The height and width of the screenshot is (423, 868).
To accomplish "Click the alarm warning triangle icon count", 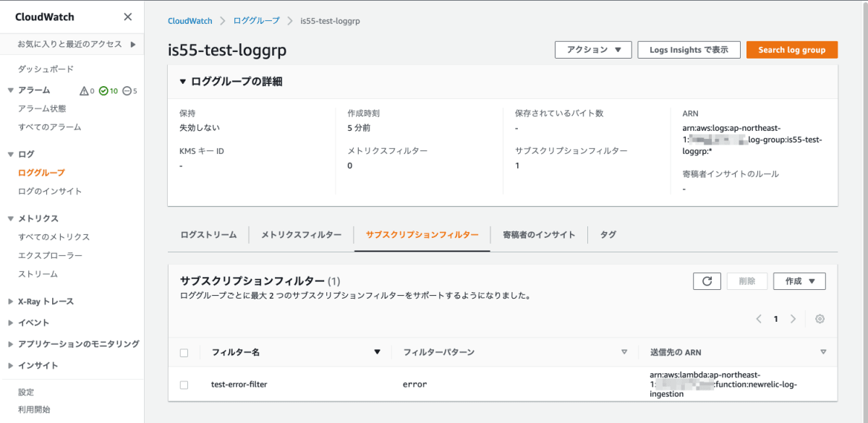I will [87, 90].
